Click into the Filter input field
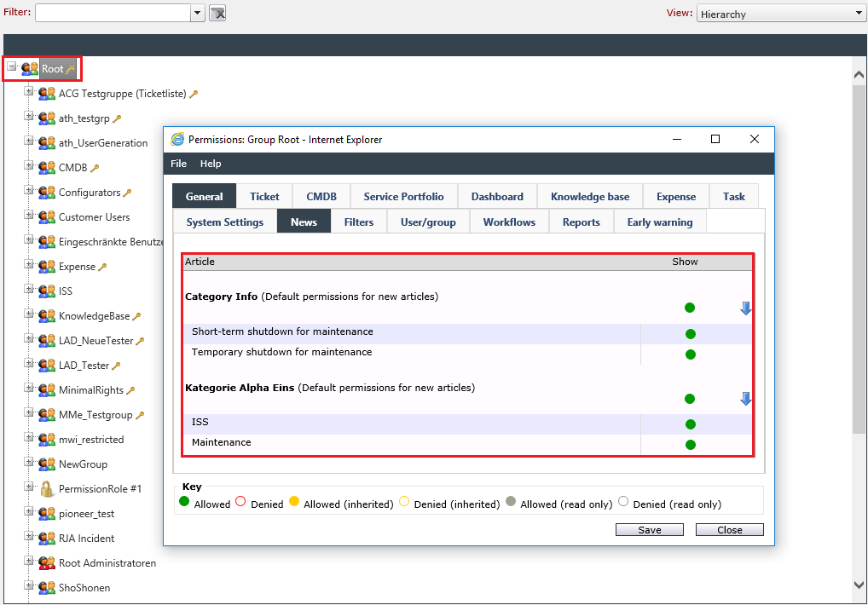 (113, 13)
